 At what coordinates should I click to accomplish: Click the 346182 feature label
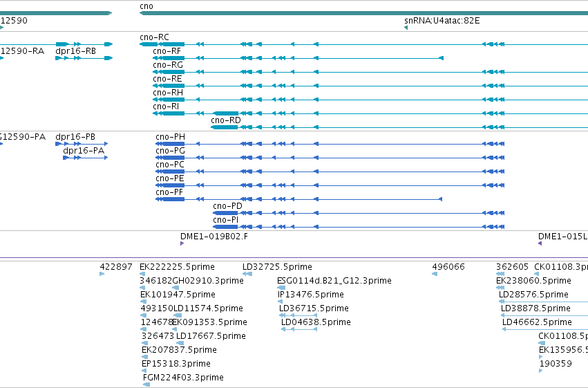tap(155, 281)
